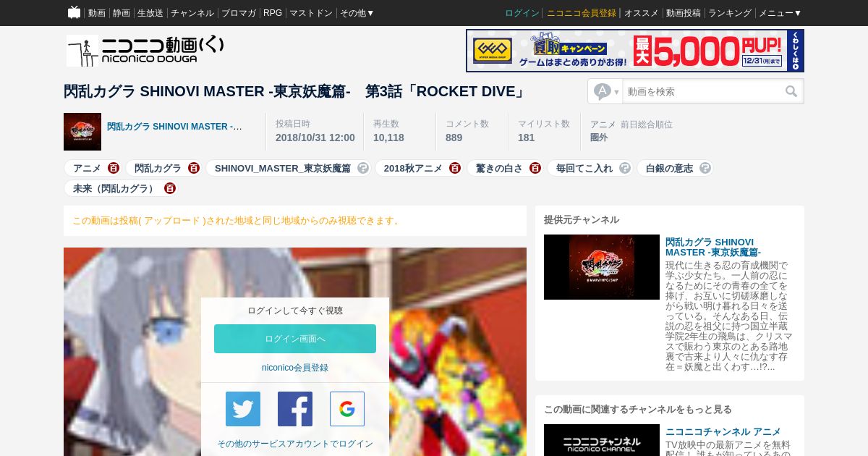868x456 pixels.
Task: Open 動画 in the top navigation
Action: [97, 13]
